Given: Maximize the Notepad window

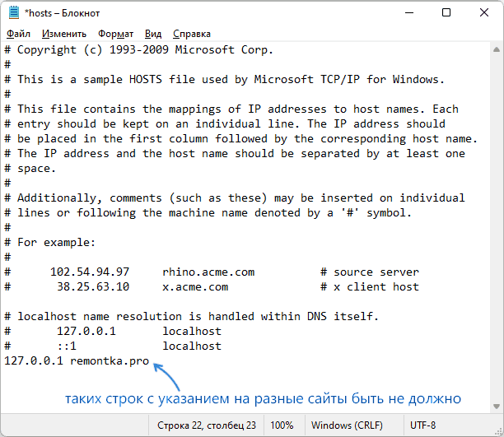Looking at the screenshot, I should [x=446, y=13].
